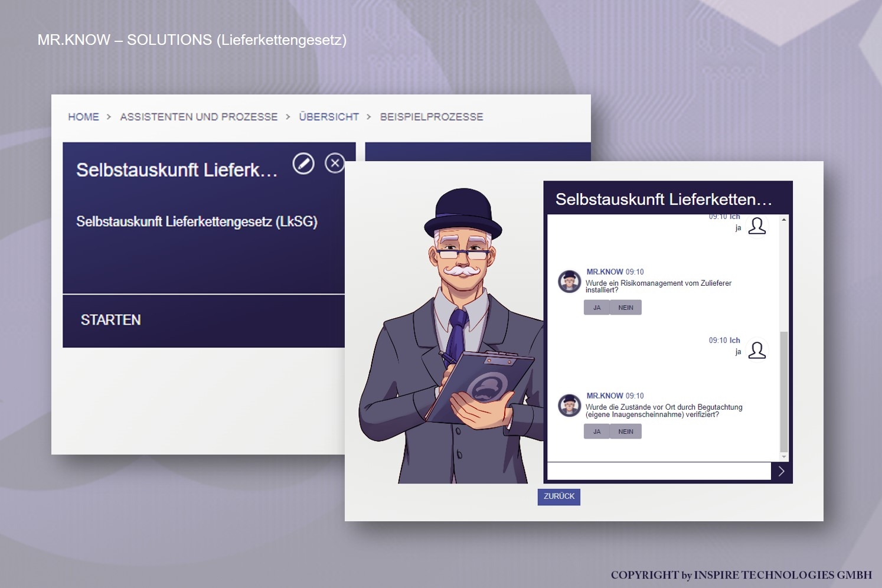This screenshot has width=882, height=588.
Task: Click MR.KNOW avatar beside Risikomanagement question
Action: click(570, 282)
